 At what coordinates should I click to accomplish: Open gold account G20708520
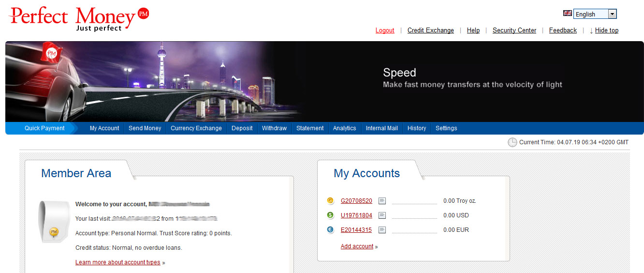click(356, 201)
